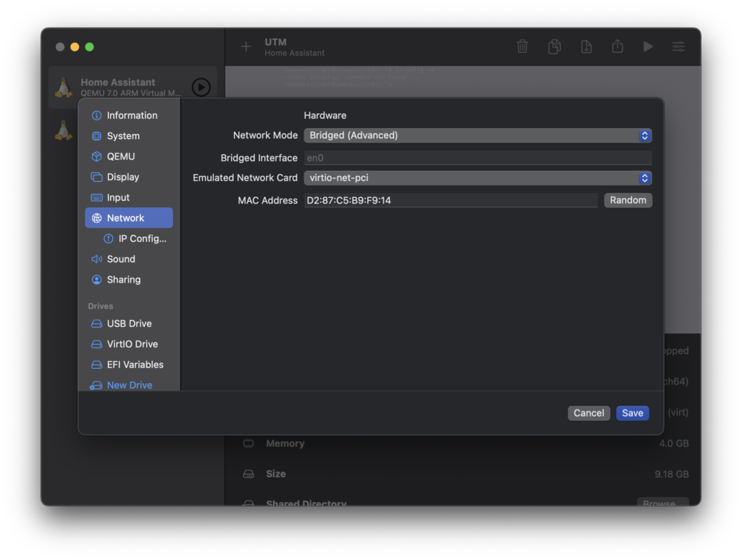Select the VirtIO Drive entry
Image resolution: width=742 pixels, height=560 pixels.
coord(129,344)
